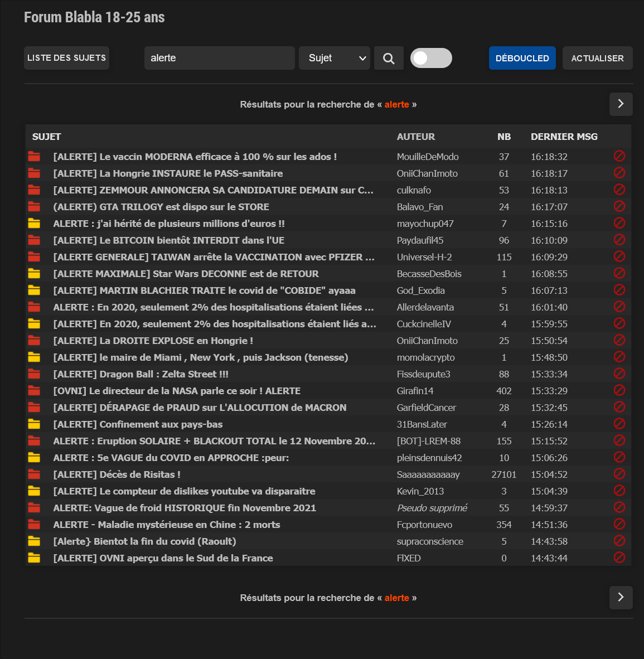Click ban icon on the Décès de Risitas row
This screenshot has width=644, height=659.
coord(619,474)
